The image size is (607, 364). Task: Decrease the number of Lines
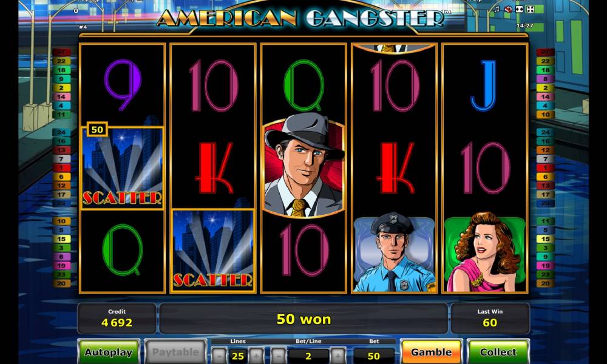220,356
